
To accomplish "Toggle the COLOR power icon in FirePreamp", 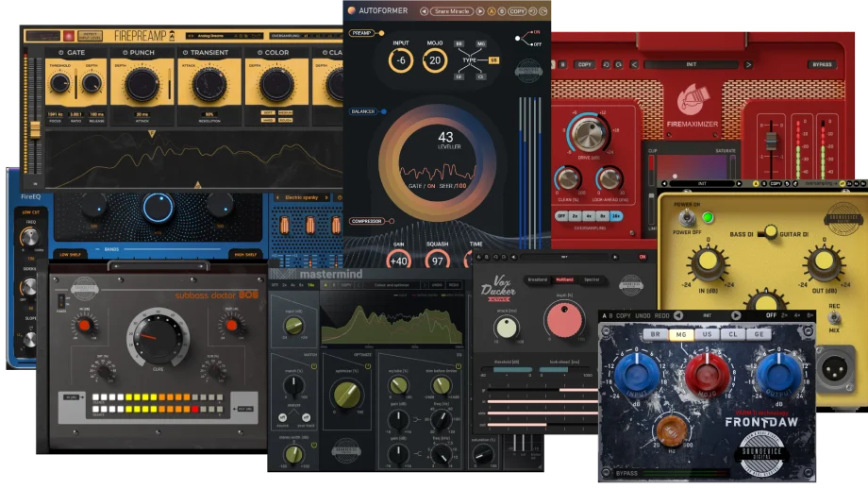I will point(259,53).
